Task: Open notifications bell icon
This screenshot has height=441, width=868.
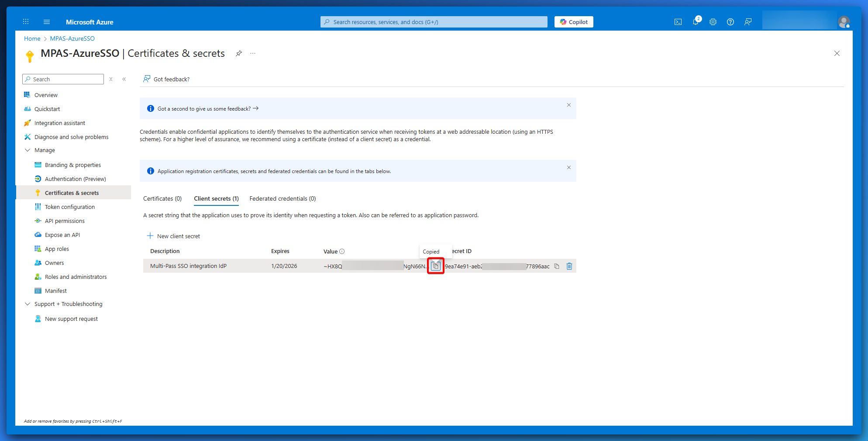Action: [x=696, y=22]
